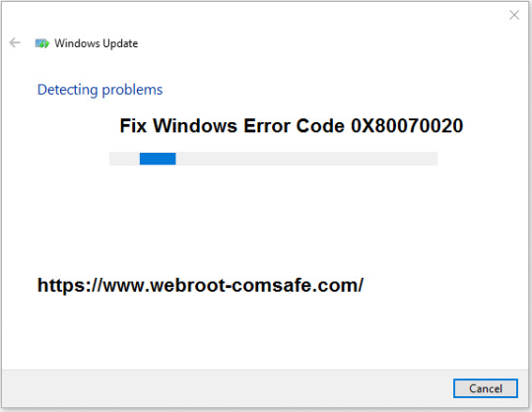The height and width of the screenshot is (412, 532).
Task: Click the grey footer bar beside Cancel
Action: 228,388
